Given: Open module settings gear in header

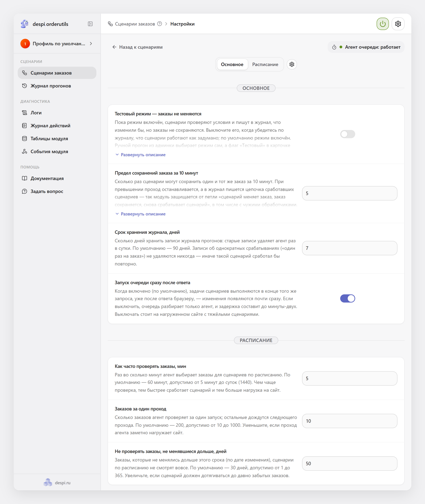Looking at the screenshot, I should click(x=398, y=24).
